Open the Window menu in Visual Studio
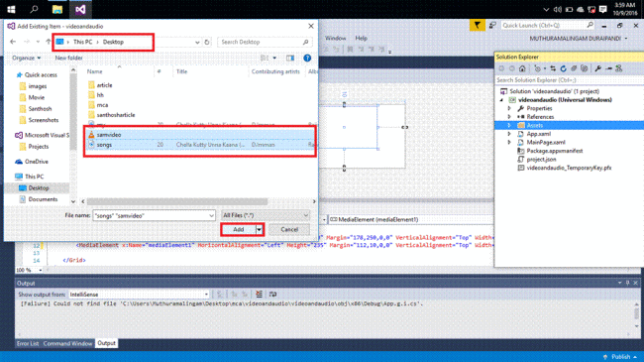This screenshot has height=362, width=644. [336, 38]
